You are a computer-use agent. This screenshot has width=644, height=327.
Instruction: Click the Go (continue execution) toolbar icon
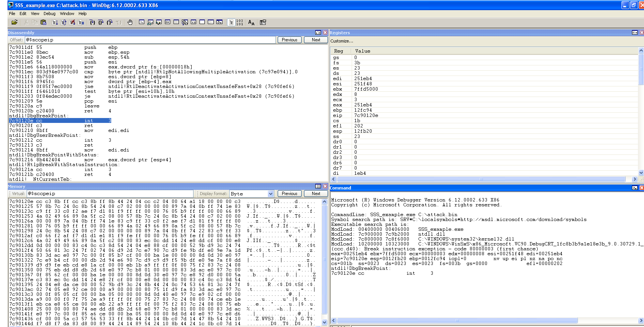coord(55,23)
